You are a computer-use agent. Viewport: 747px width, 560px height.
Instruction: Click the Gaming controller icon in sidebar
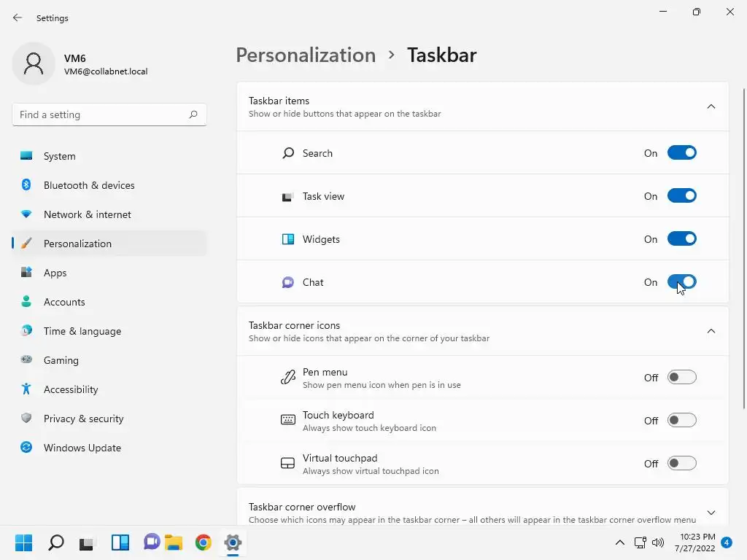pos(26,359)
